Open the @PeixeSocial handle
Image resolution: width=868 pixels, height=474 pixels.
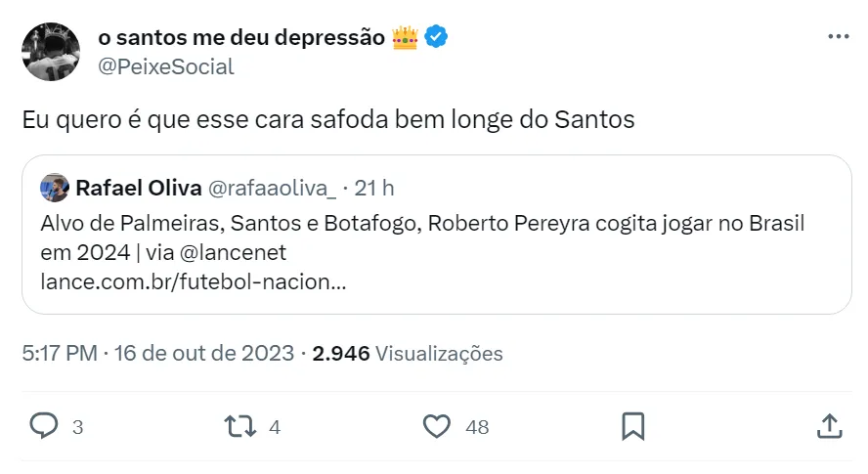[x=166, y=66]
